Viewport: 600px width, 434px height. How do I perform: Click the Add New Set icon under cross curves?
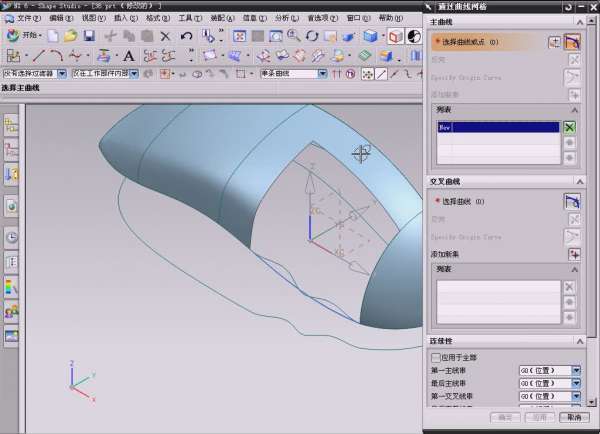[574, 255]
